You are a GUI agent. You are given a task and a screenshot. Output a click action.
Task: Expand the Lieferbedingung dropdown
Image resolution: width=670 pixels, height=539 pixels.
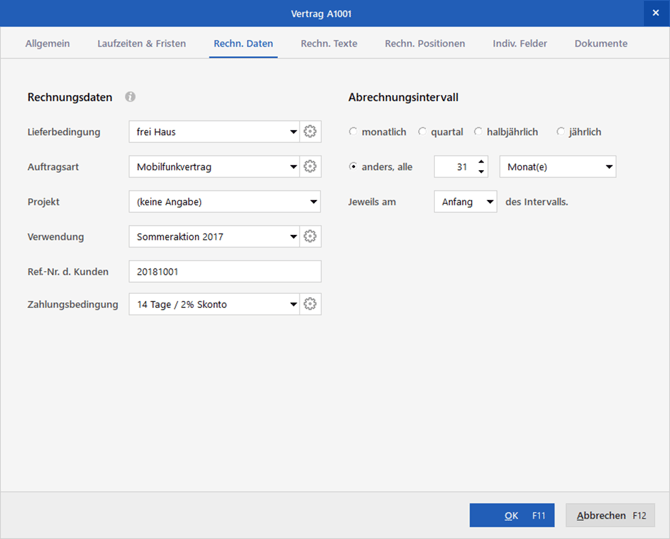293,132
